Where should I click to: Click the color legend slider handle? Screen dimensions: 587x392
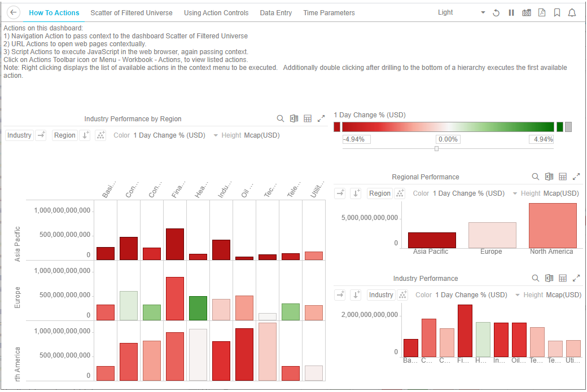pyautogui.click(x=436, y=149)
